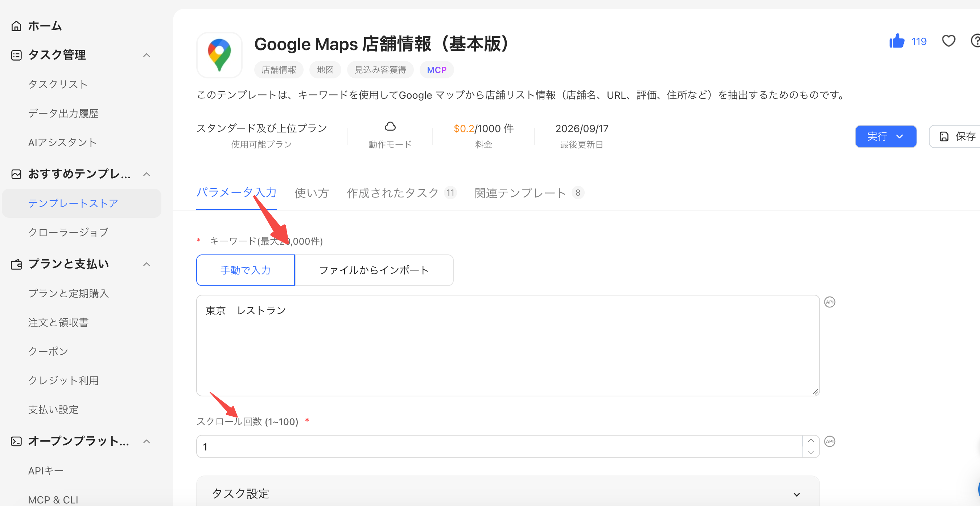Select the パラメータ入力 tab

point(236,193)
